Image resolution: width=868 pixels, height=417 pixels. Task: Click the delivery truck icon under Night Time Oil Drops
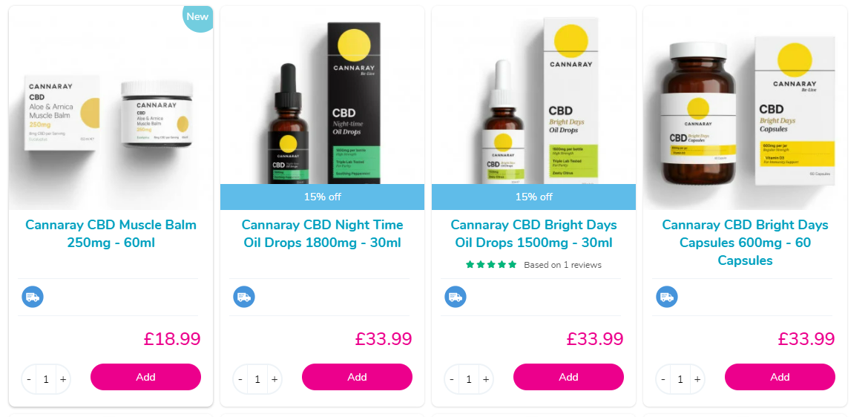pos(244,297)
